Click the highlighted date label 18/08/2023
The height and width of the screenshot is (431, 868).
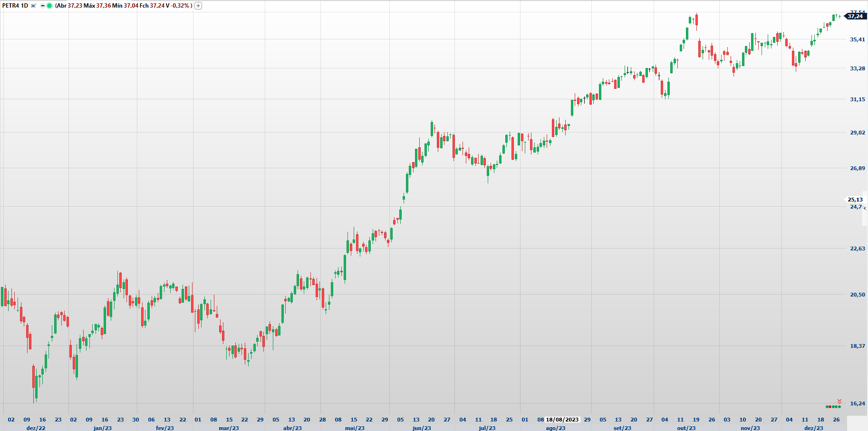pyautogui.click(x=562, y=420)
